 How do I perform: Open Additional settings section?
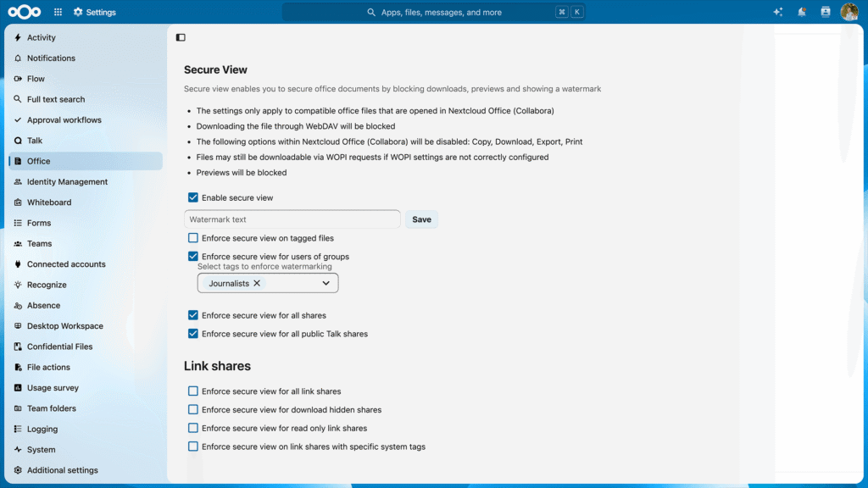point(86,470)
